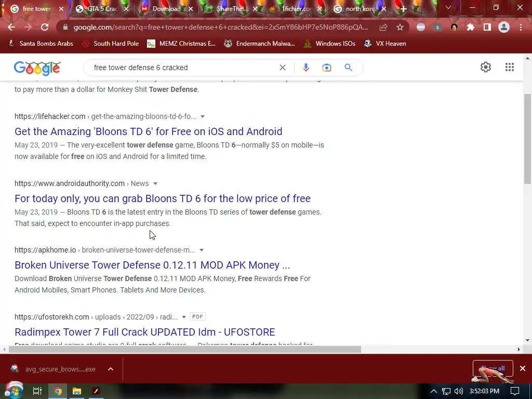Search by image with camera icon
532x399 pixels.
327,68
